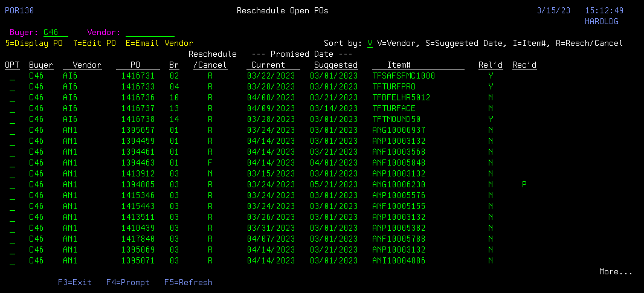644x293 pixels.
Task: Select OPT field for PO 1416736
Action: pyautogui.click(x=12, y=98)
